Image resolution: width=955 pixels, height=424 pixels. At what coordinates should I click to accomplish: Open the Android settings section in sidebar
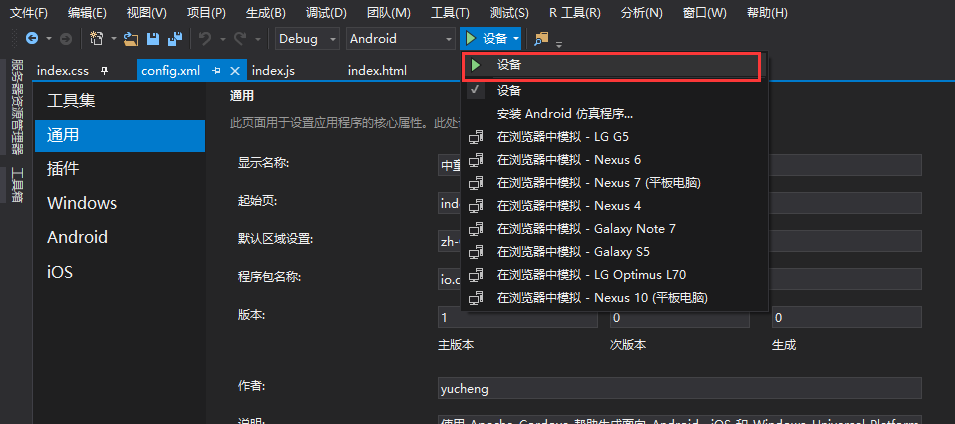click(x=77, y=238)
